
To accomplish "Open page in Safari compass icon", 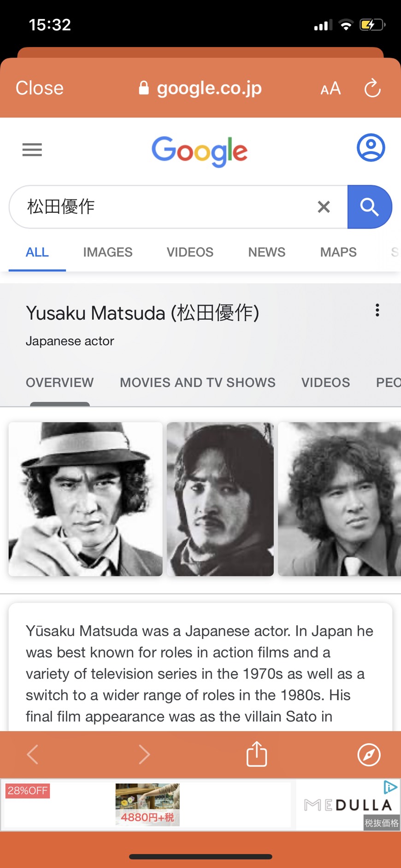I will coord(369,755).
